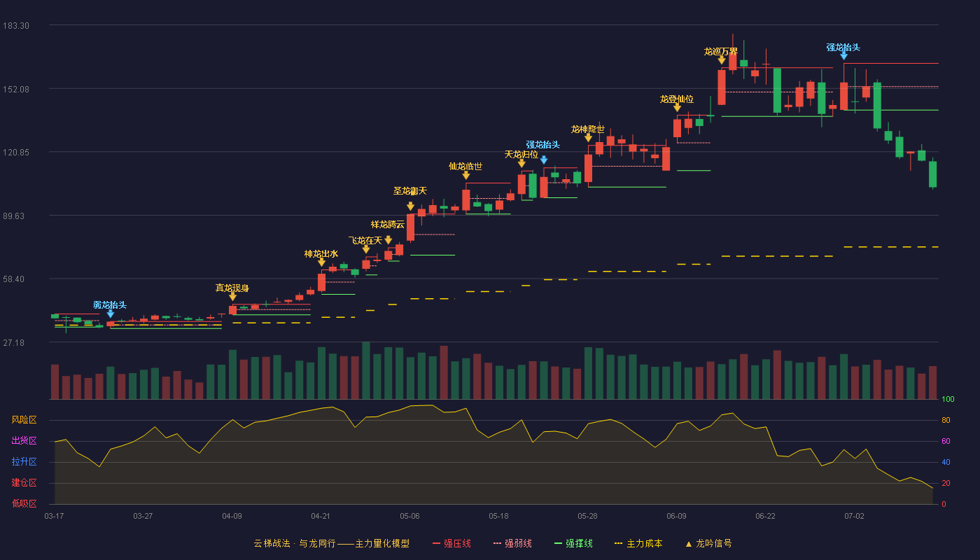Click the 龙登仙位 signal arrow
Screen dimensions: 980x560
point(677,108)
